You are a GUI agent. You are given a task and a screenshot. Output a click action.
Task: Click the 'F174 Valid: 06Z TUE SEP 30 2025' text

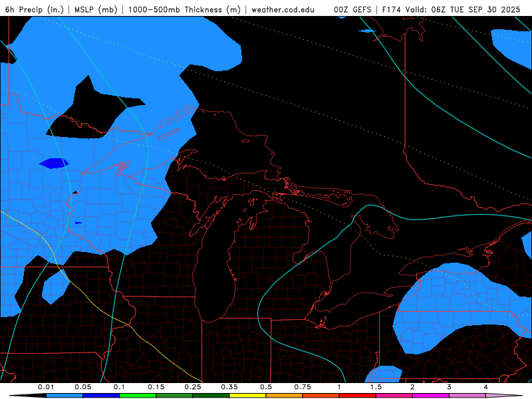pyautogui.click(x=452, y=9)
